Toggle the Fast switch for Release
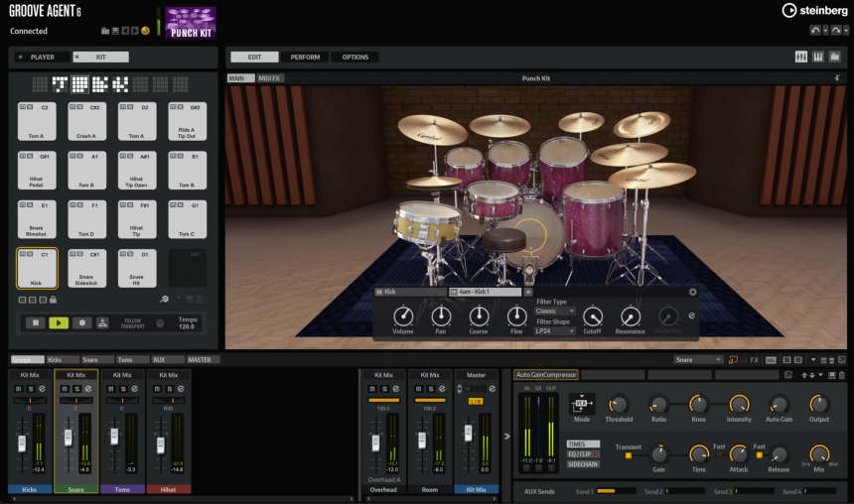The width and height of the screenshot is (854, 504). point(759,454)
